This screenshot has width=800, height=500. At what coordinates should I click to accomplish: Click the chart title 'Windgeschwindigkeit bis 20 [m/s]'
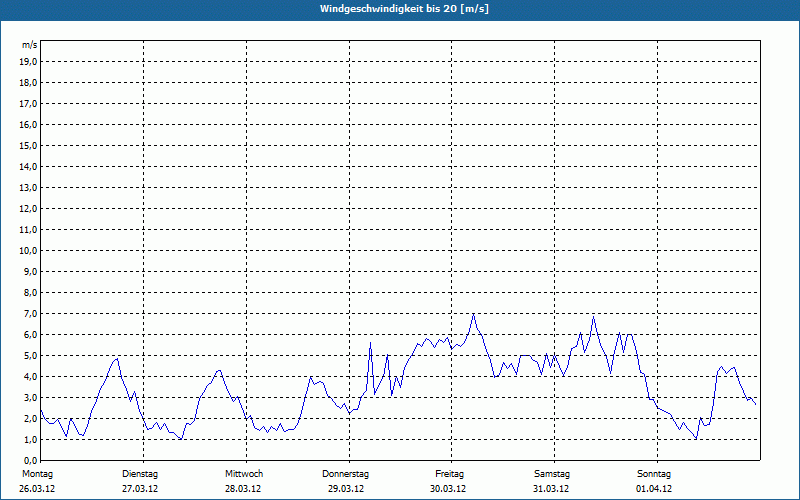[x=404, y=9]
